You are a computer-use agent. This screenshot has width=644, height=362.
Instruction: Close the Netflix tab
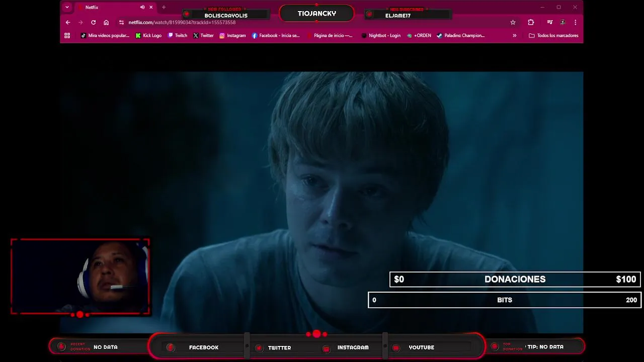(x=151, y=7)
